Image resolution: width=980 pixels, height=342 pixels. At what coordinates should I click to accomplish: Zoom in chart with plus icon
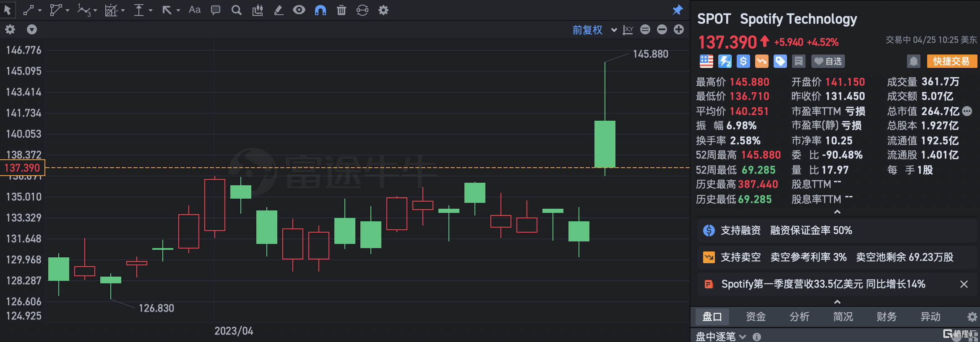tap(679, 29)
